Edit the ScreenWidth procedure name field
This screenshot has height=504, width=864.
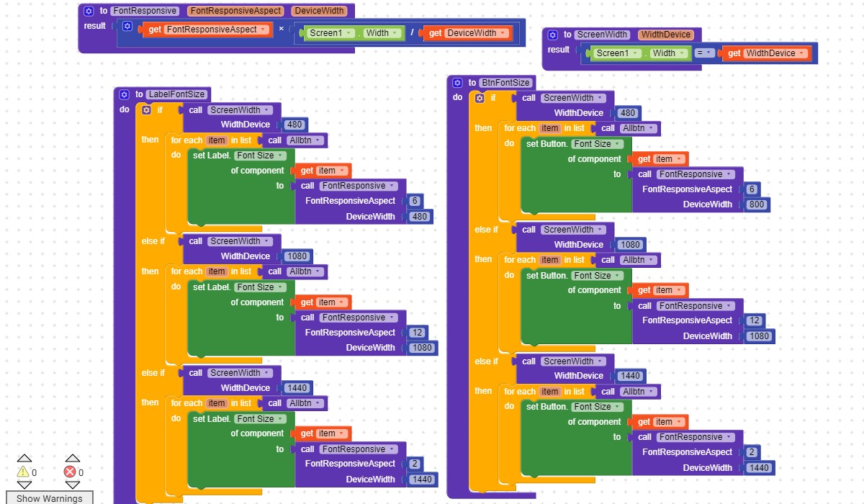point(602,35)
